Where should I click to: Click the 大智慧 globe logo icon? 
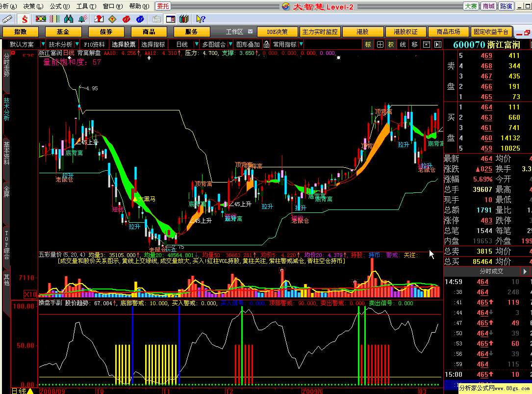click(286, 6)
